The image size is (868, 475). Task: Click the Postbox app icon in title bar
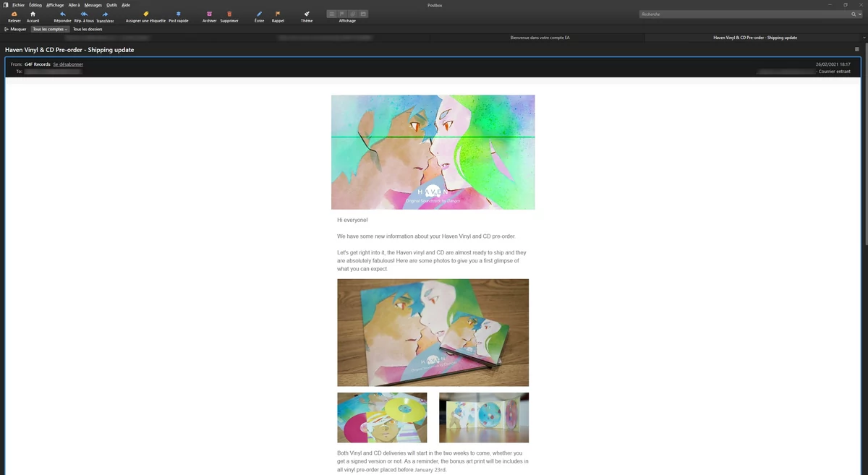coord(5,5)
